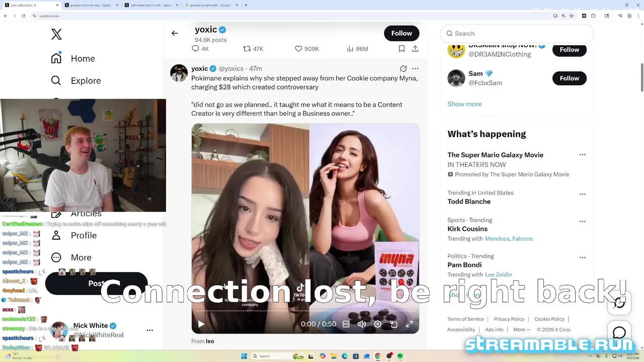Open the tweet's three-dot more menu
This screenshot has width=644, height=362.
[x=415, y=68]
